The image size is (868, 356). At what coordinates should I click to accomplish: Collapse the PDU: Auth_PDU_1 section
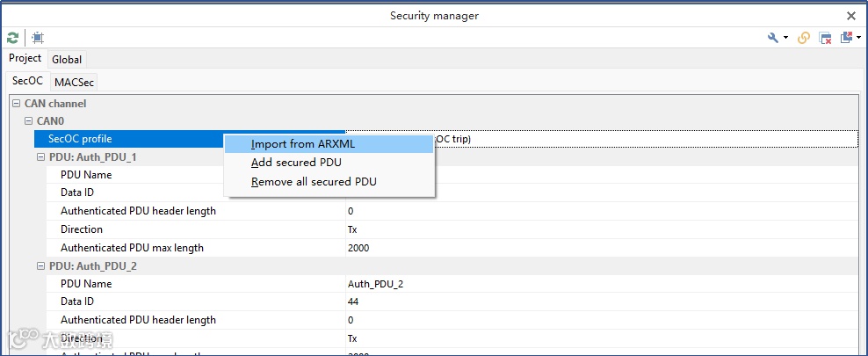[40, 157]
